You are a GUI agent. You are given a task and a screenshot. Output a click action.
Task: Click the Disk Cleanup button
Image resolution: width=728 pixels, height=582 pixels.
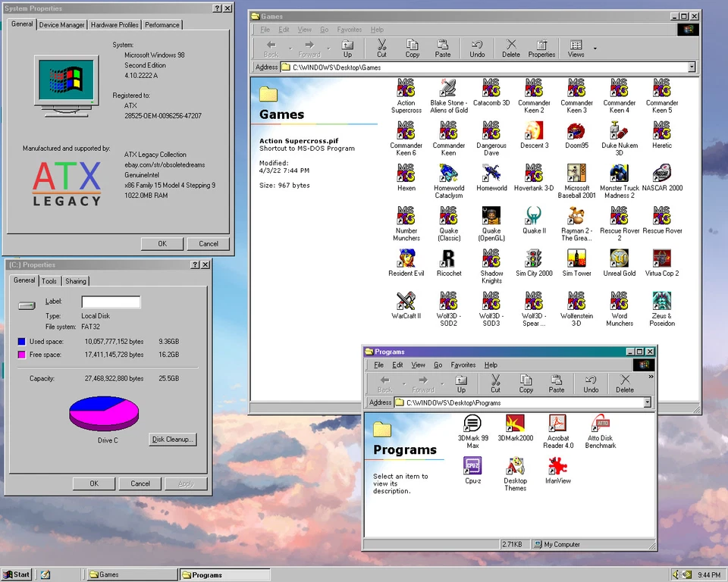[172, 440]
